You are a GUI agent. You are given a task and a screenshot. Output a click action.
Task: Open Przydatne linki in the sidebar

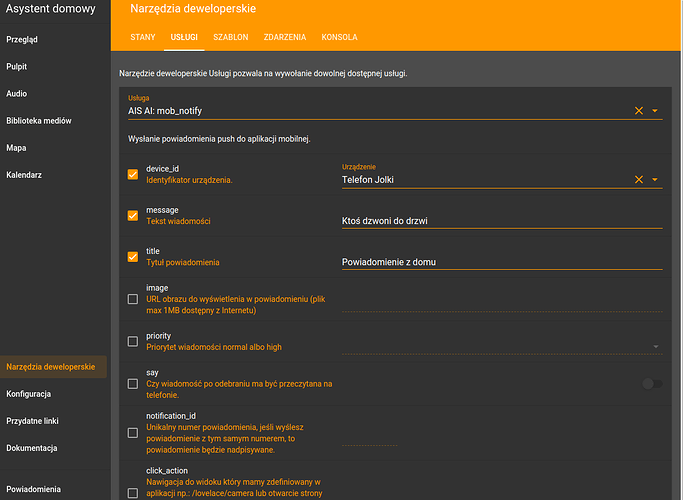tap(32, 421)
